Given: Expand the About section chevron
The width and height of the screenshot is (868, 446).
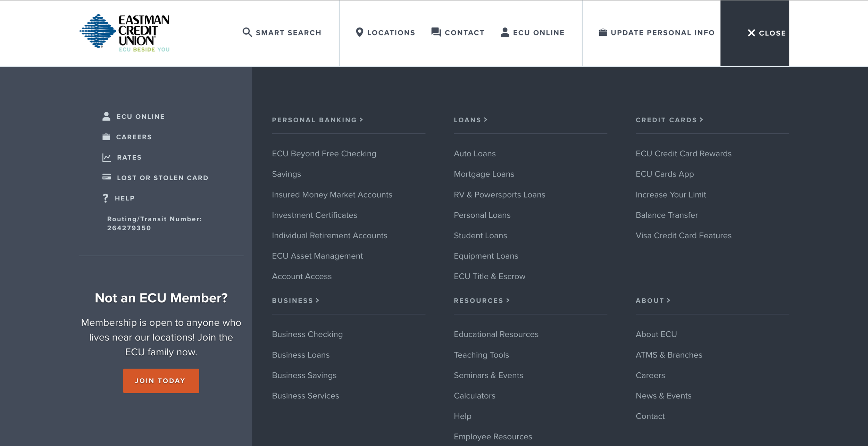Looking at the screenshot, I should click(x=668, y=300).
